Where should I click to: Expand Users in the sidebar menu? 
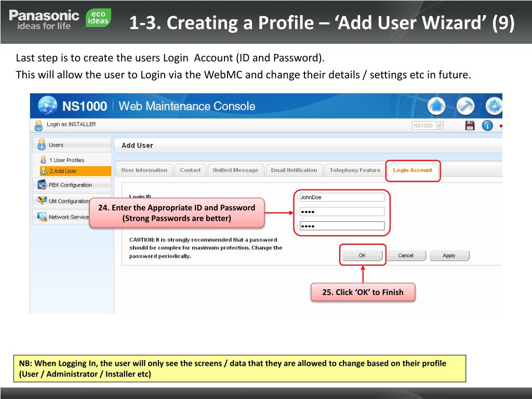tap(72, 145)
